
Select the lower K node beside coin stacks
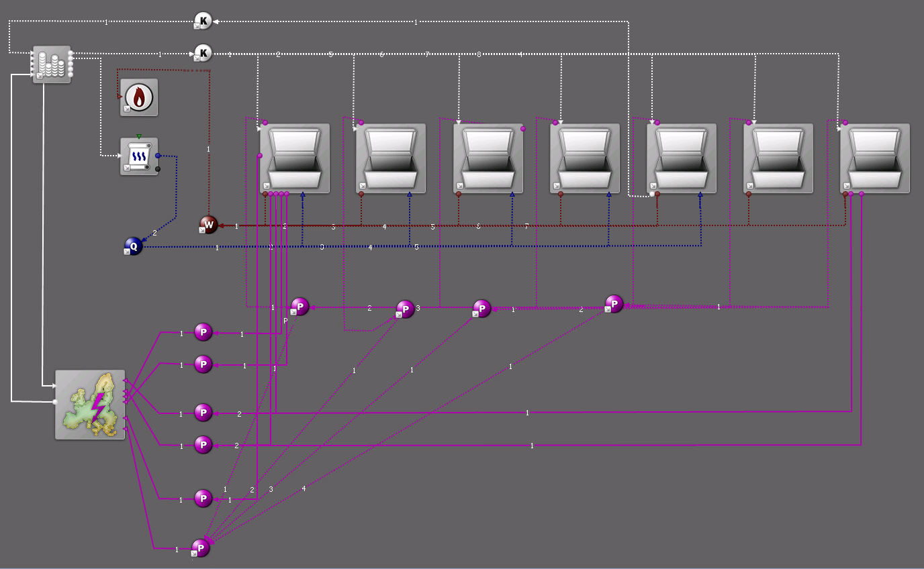203,52
